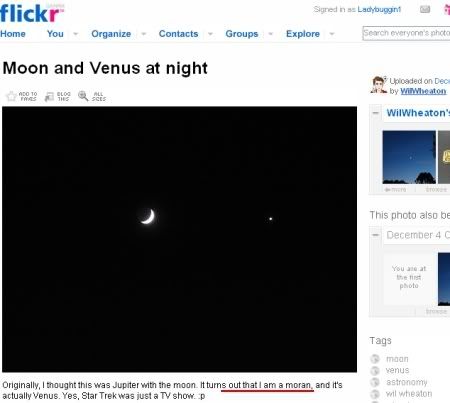
Task: Focus the Search everyone's photos field
Action: tap(406, 33)
